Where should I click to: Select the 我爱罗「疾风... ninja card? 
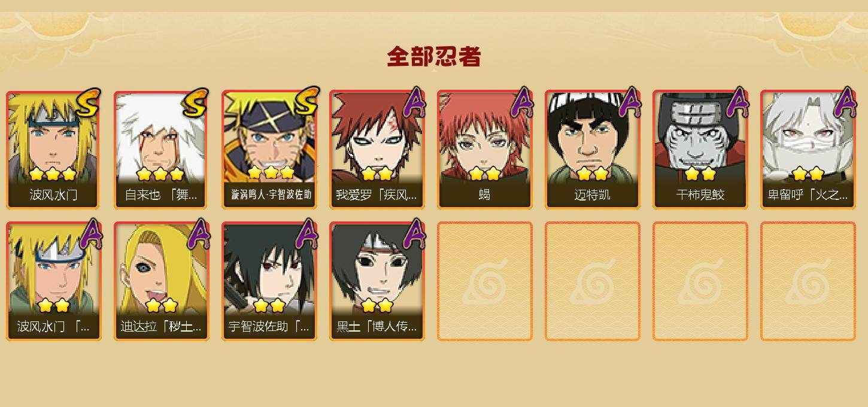pos(377,150)
